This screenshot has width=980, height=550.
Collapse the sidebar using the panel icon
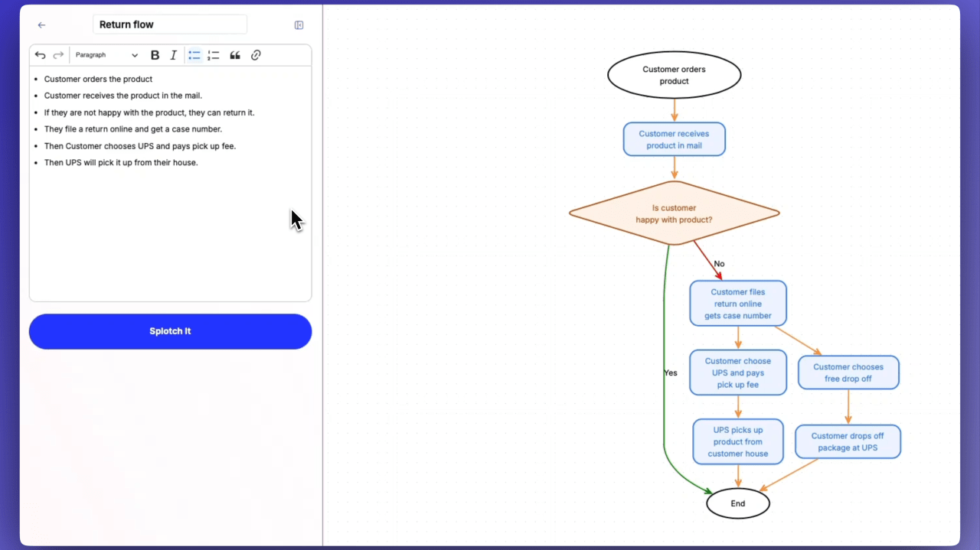[299, 24]
